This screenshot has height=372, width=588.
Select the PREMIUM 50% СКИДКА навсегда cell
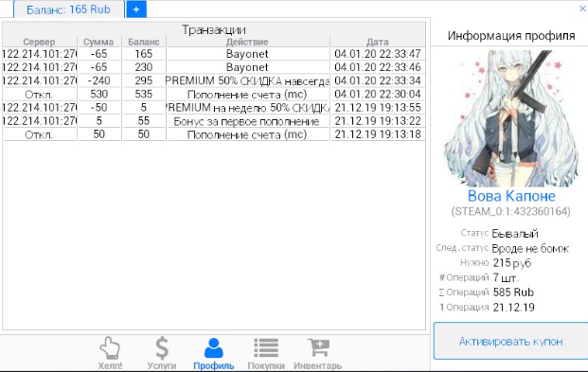point(247,80)
